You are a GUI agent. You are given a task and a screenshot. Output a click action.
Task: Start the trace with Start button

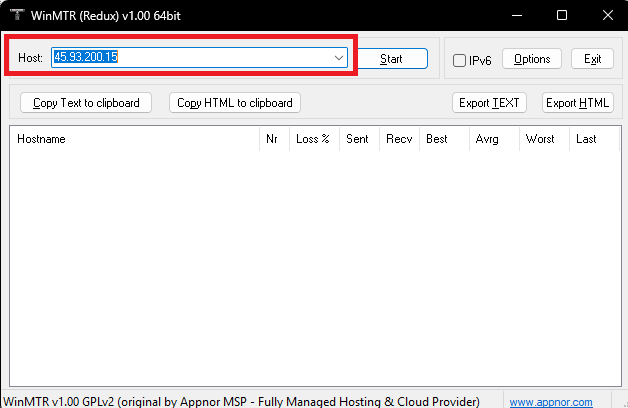pyautogui.click(x=392, y=59)
